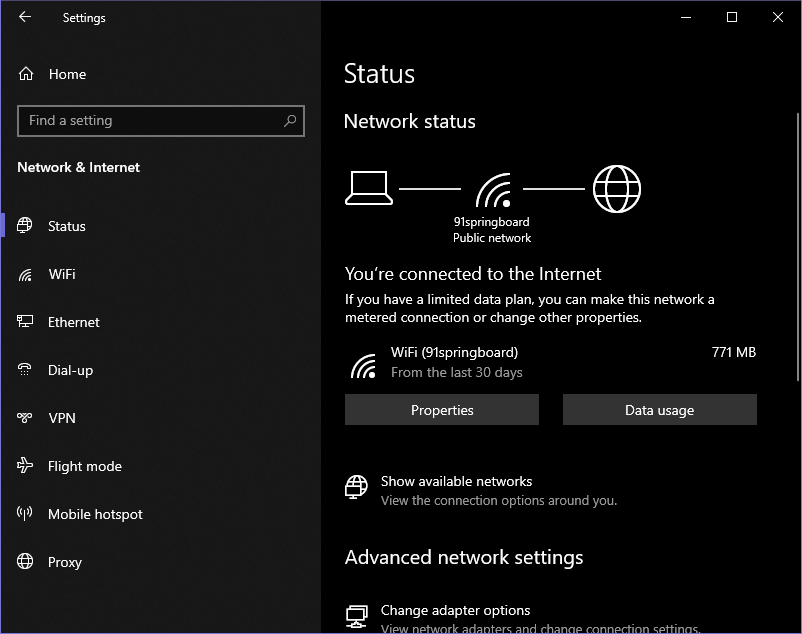The height and width of the screenshot is (634, 802).
Task: Open the Status section
Action: point(67,226)
